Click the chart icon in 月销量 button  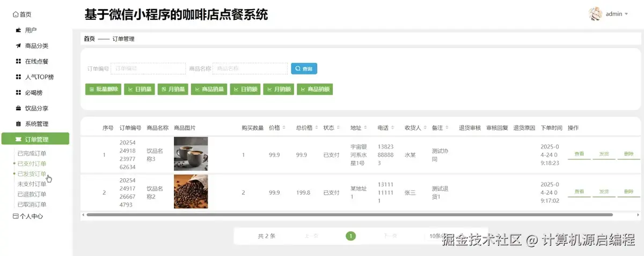[x=164, y=89]
